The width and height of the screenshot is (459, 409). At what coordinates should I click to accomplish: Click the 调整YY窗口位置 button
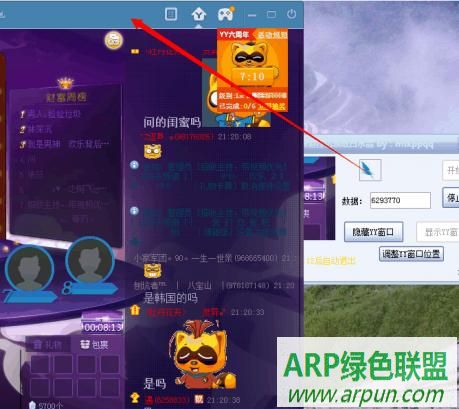tap(411, 254)
